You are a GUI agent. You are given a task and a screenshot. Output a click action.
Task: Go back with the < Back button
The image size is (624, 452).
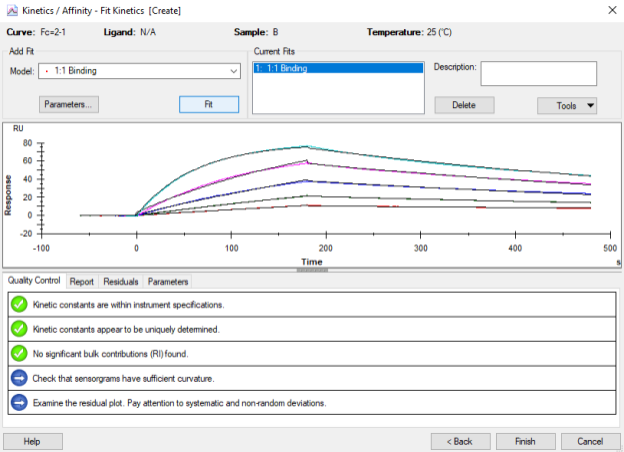tap(459, 441)
